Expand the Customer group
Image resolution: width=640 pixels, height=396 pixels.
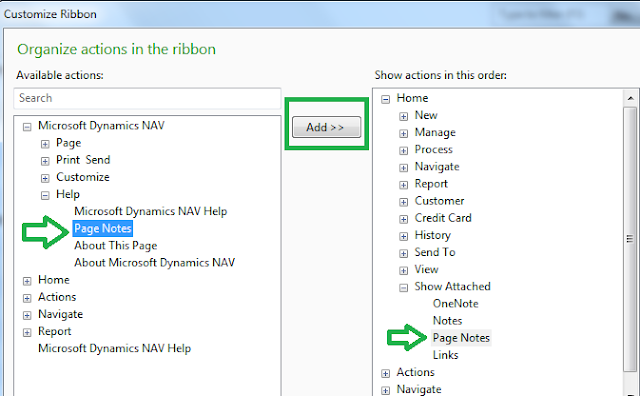tap(403, 202)
